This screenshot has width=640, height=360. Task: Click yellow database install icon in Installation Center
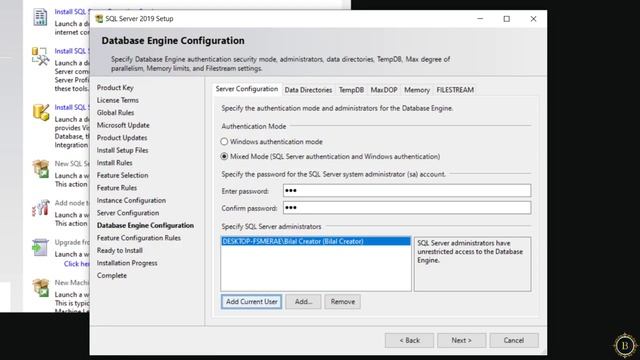point(41,112)
